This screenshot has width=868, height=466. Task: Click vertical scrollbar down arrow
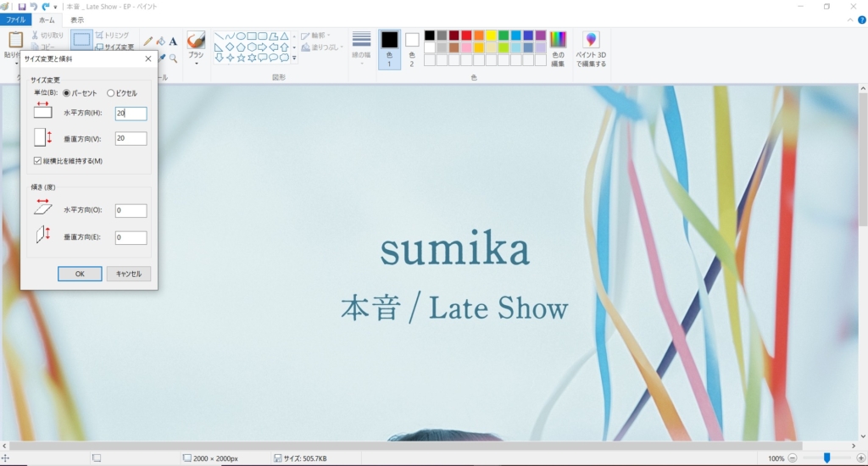[863, 436]
